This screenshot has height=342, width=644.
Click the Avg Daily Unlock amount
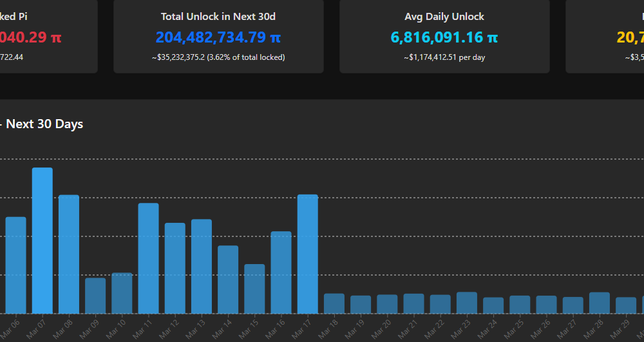click(x=444, y=37)
